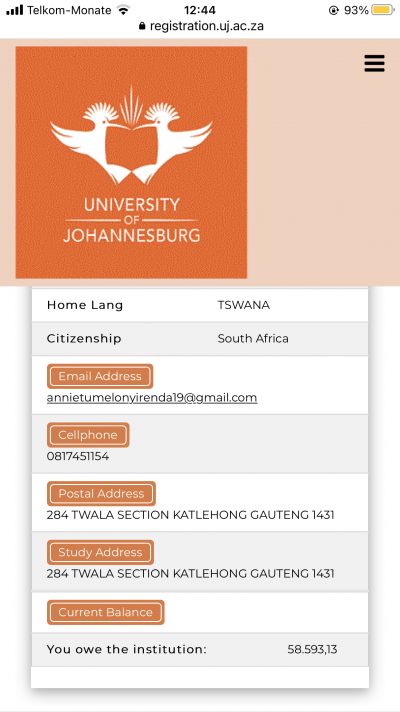Viewport: 400px width, 712px height.
Task: Select the Citizenship South Africa row
Action: click(200, 339)
